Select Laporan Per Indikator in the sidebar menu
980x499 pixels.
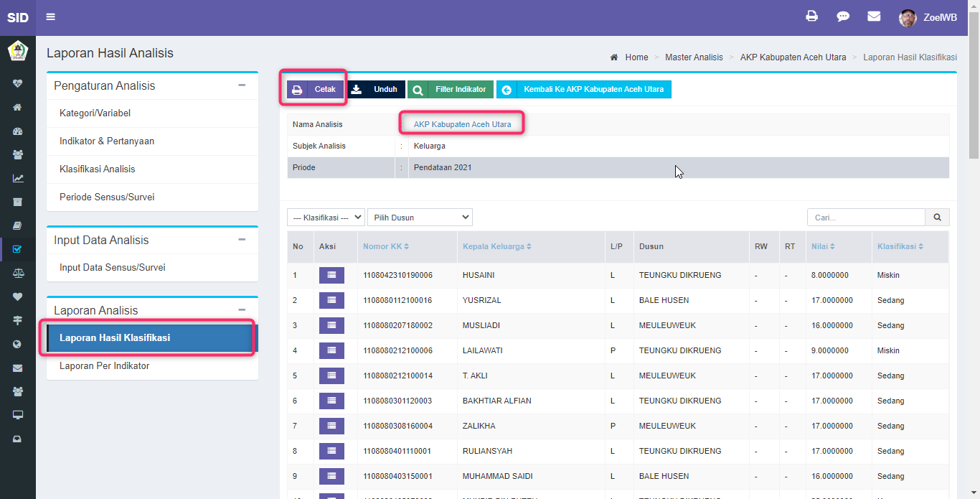pyautogui.click(x=105, y=365)
